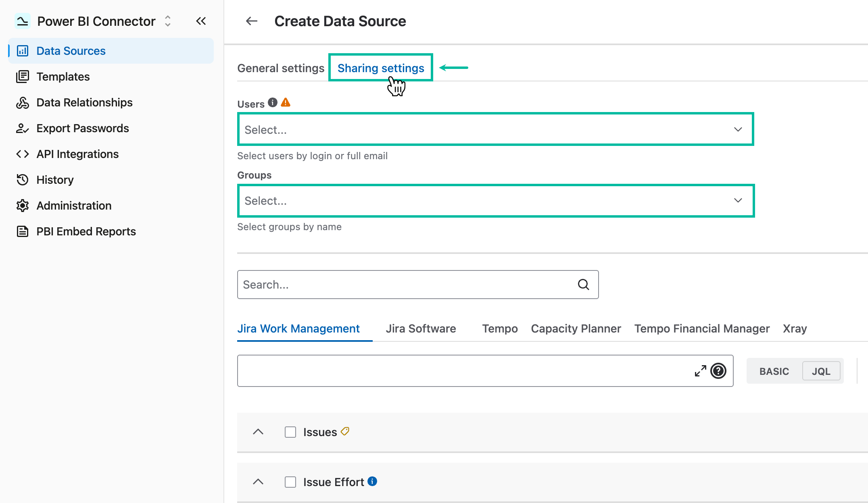Go back using the left arrow
Viewport: 868px width, 503px height.
pyautogui.click(x=252, y=21)
